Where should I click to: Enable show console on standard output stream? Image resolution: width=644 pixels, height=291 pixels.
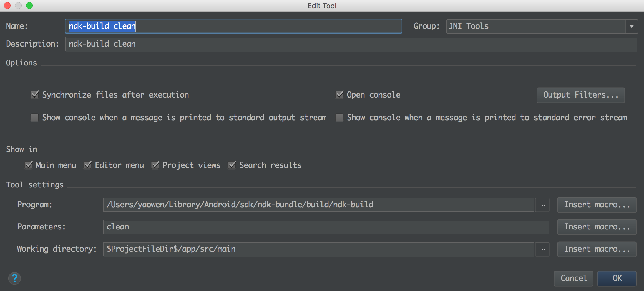tap(35, 118)
